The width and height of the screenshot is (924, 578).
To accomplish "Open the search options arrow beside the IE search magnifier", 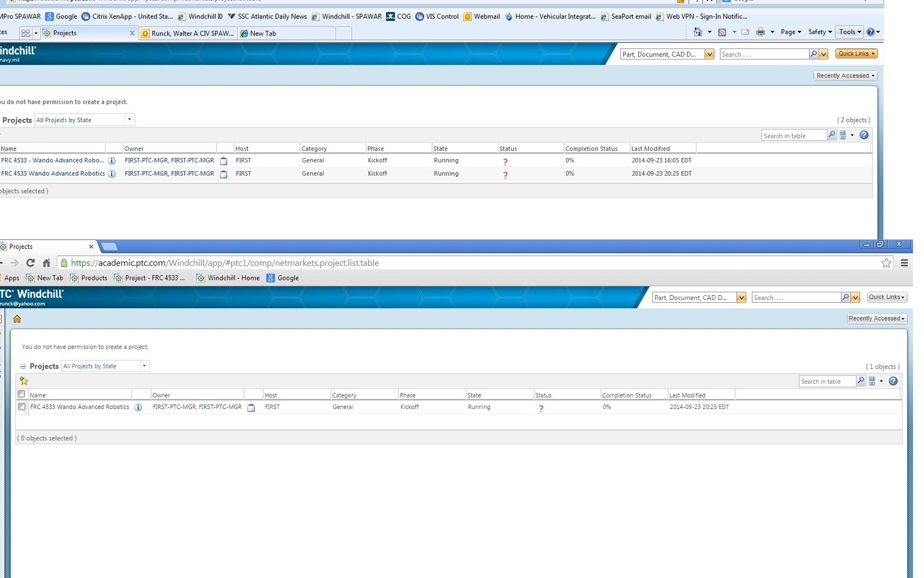I will click(x=823, y=54).
